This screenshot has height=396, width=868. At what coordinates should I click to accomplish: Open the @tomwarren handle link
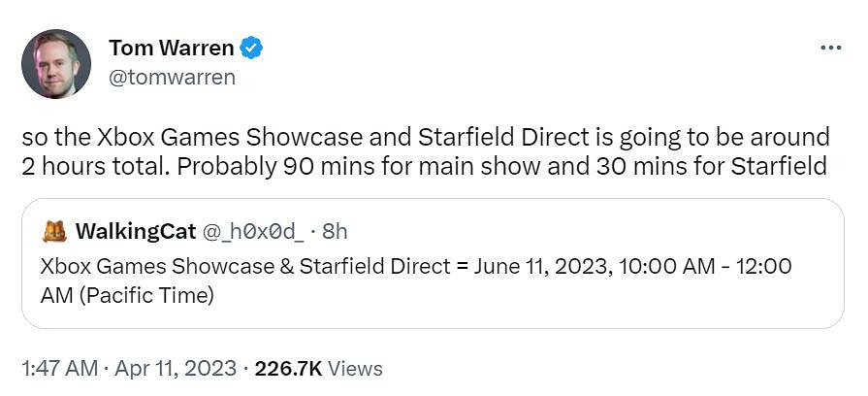point(172,78)
